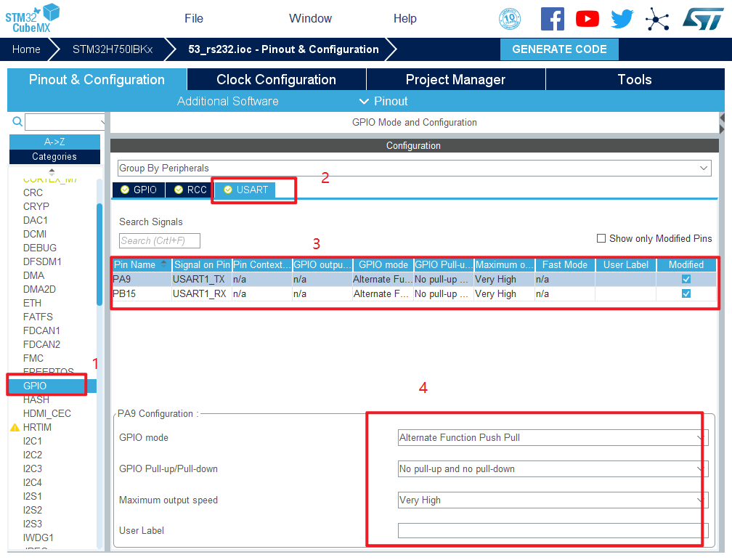Screen dimensions: 732x560
Task: Click the A->Z sort button
Action: point(54,142)
